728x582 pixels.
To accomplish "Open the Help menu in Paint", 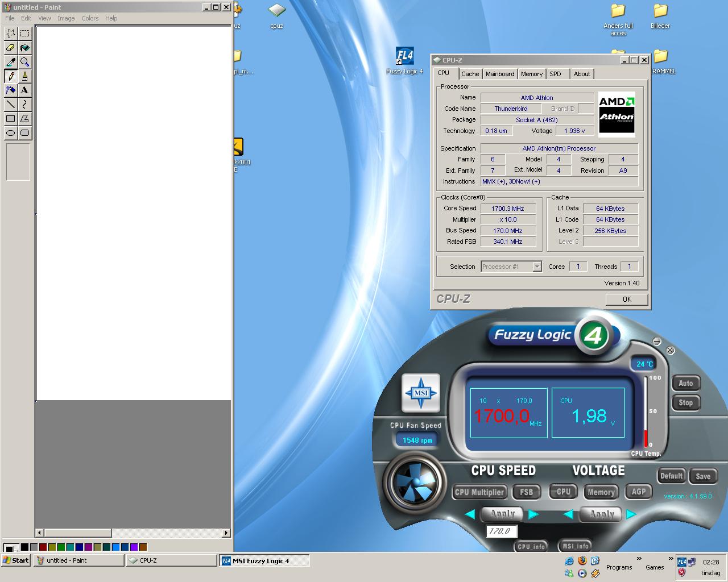I will coord(111,18).
